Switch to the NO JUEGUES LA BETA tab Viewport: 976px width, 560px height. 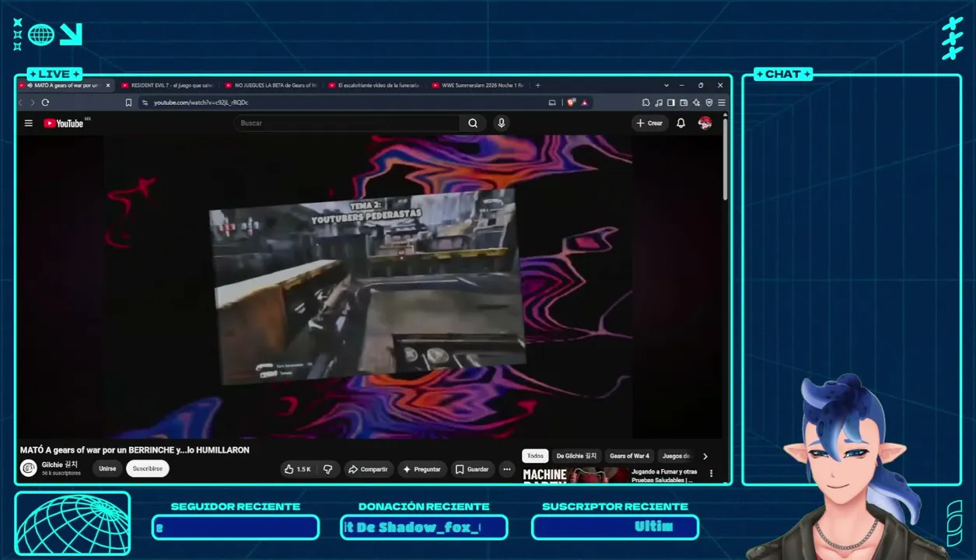point(271,85)
